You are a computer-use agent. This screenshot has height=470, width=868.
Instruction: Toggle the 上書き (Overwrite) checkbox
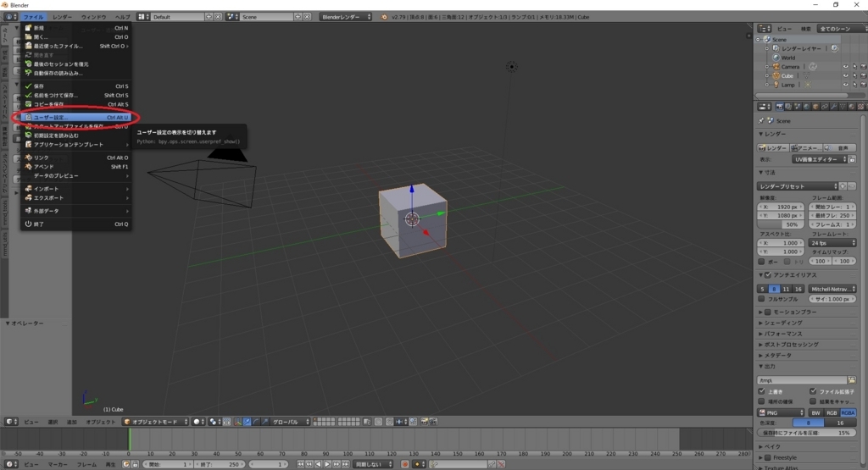pos(762,391)
